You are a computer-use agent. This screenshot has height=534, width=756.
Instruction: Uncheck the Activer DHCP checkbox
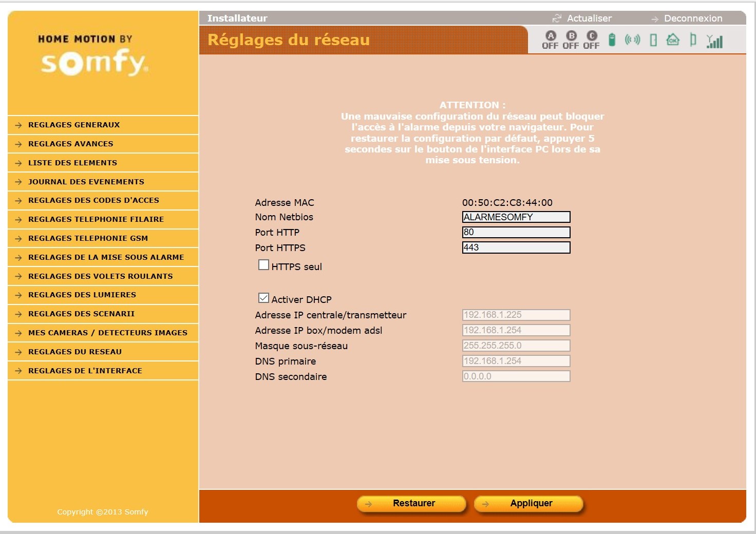coord(263,298)
